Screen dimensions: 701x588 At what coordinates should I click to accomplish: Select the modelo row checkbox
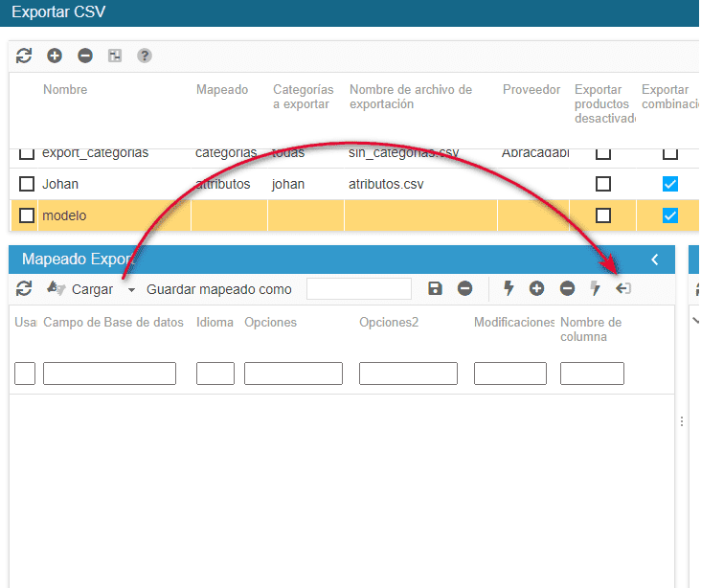pos(27,215)
